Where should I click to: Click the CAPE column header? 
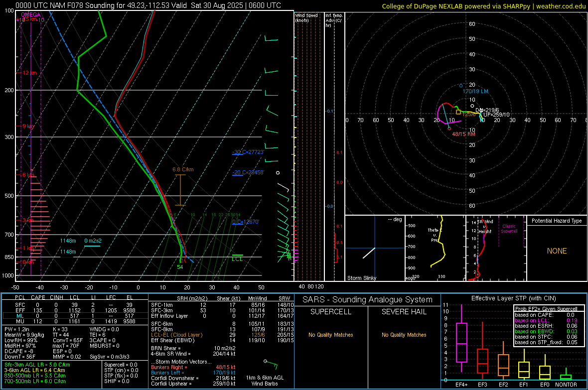38,297
